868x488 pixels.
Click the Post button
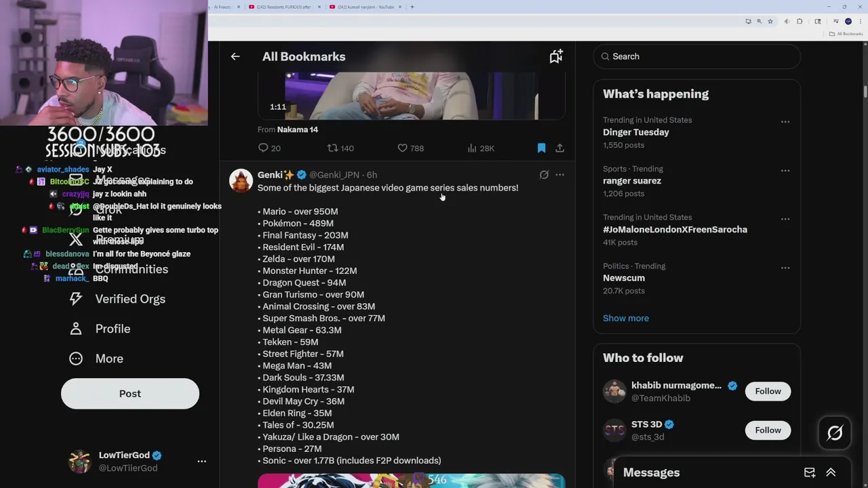[130, 394]
